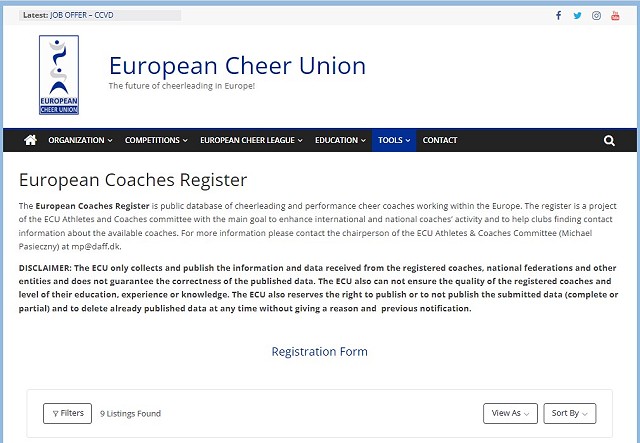
Task: Expand the Education menu
Action: [x=340, y=140]
